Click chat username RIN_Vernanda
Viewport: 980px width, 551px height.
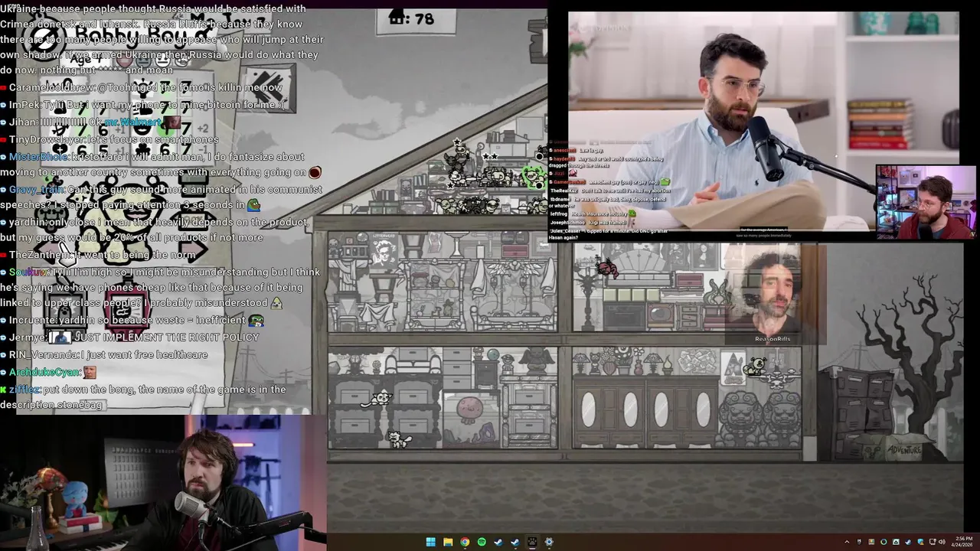click(x=45, y=355)
